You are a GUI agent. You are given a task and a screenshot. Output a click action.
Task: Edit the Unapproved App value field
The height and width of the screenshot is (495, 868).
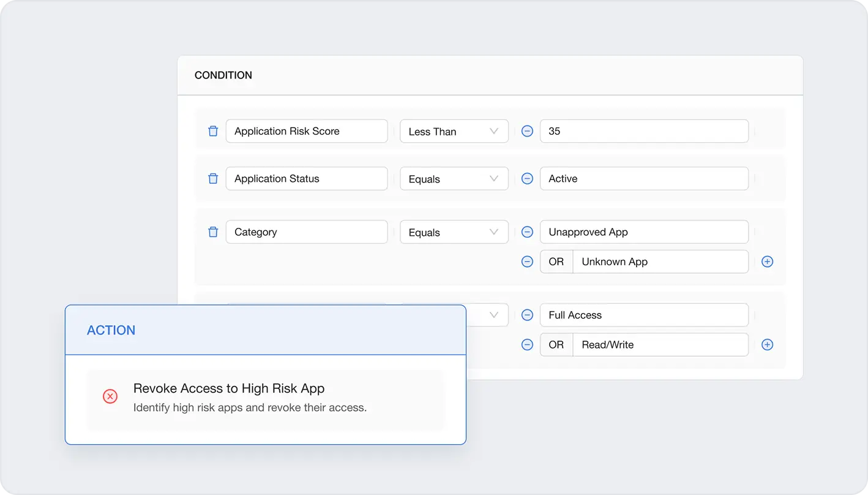644,232
